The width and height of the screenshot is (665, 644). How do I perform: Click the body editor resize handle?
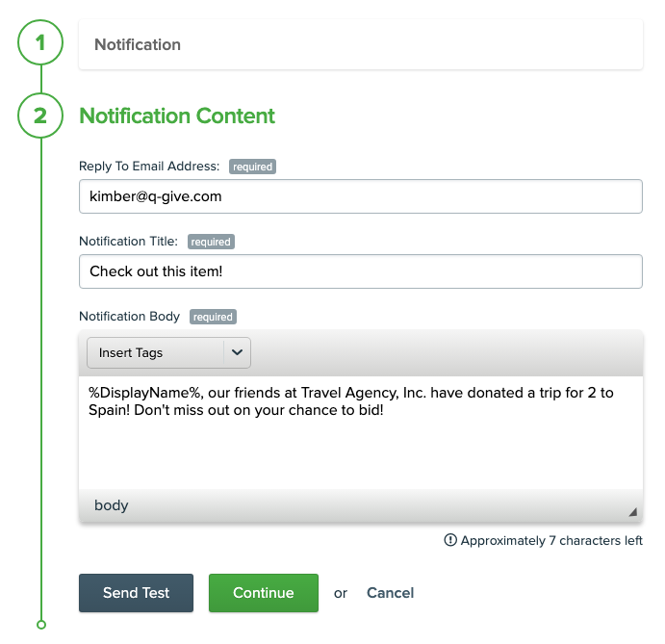coord(632,511)
